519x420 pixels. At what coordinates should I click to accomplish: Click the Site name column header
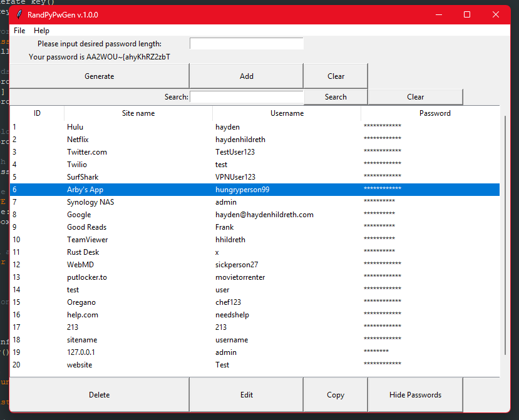[x=138, y=113]
